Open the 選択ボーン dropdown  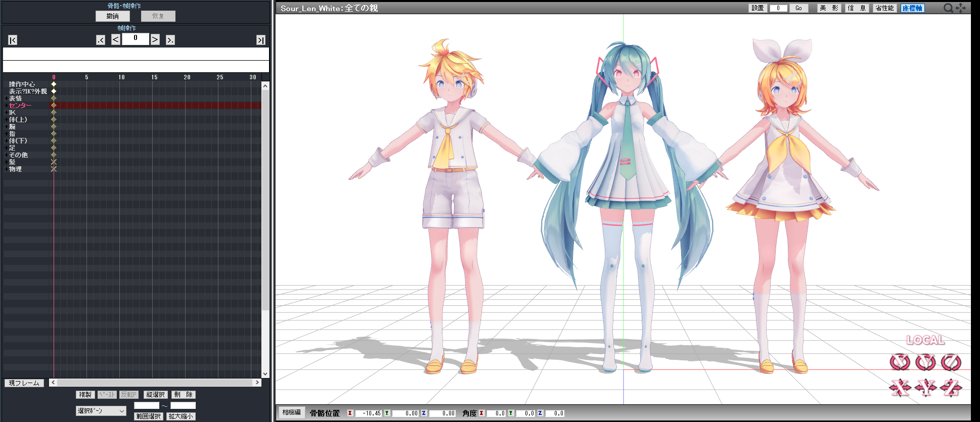[x=101, y=411]
